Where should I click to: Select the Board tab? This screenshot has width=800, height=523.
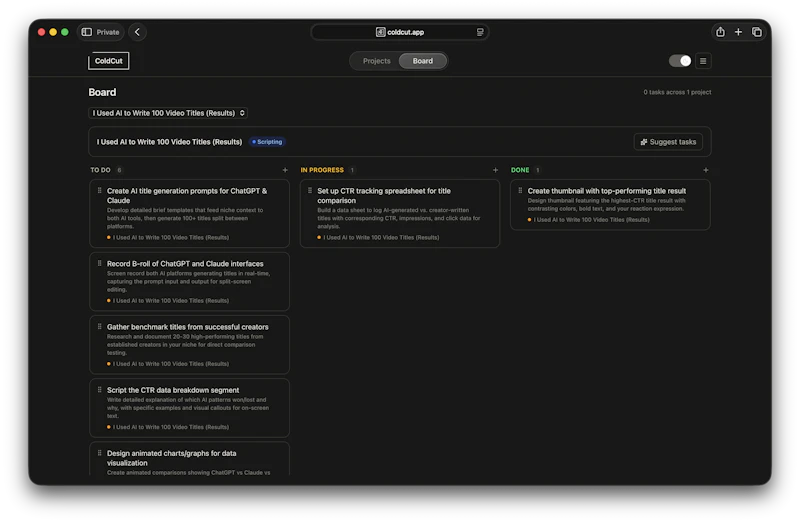click(x=422, y=61)
